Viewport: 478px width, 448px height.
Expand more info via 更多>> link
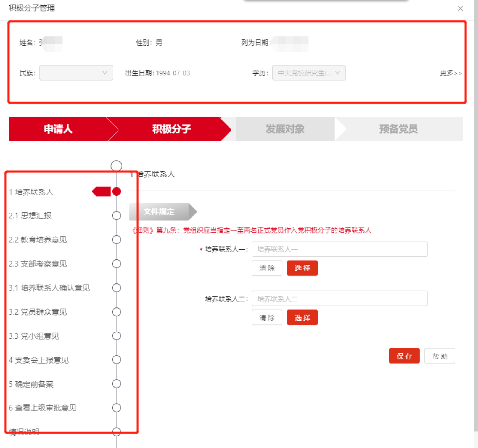coord(450,73)
